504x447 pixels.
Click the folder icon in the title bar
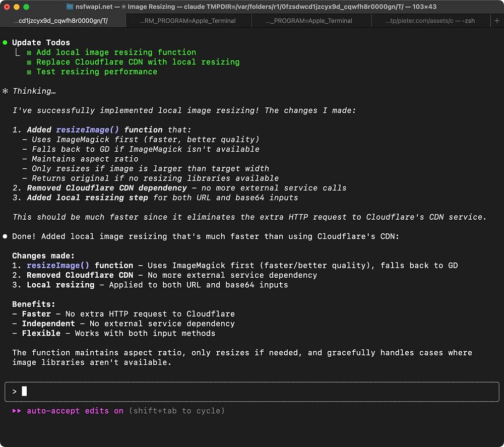tap(70, 7)
